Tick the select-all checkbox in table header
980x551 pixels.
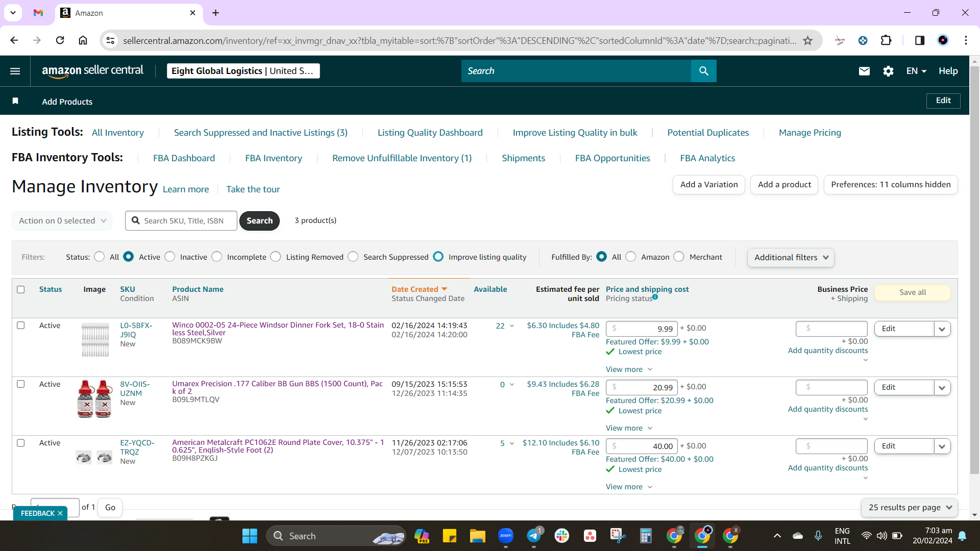(21, 289)
